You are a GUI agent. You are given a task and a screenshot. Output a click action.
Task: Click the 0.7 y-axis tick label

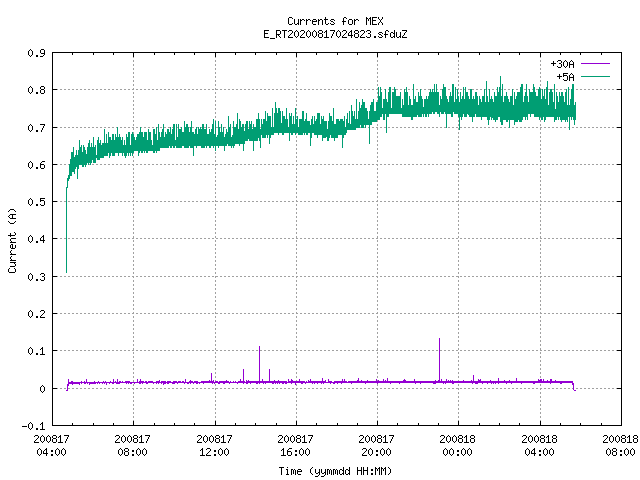tap(36, 128)
